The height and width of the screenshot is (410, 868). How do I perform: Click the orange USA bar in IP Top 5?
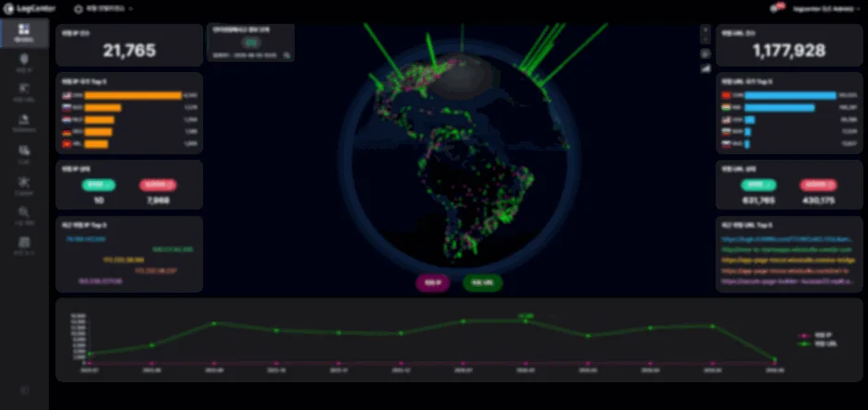coord(133,95)
